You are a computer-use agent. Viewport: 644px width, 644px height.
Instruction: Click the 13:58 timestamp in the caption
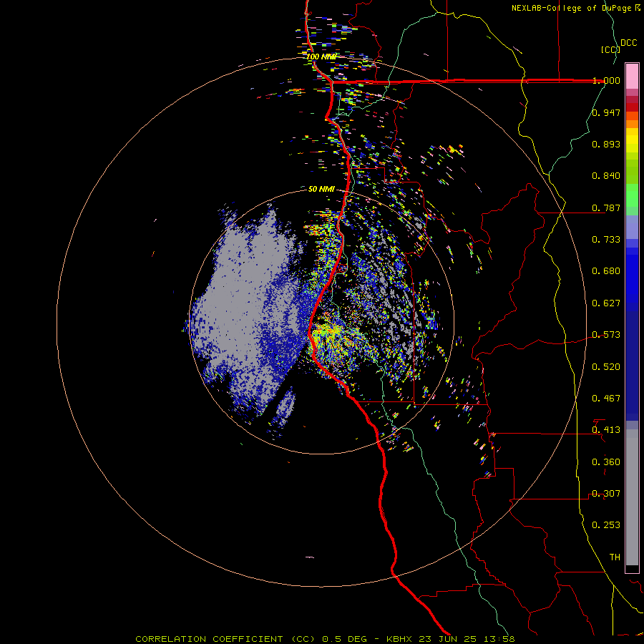499,639
